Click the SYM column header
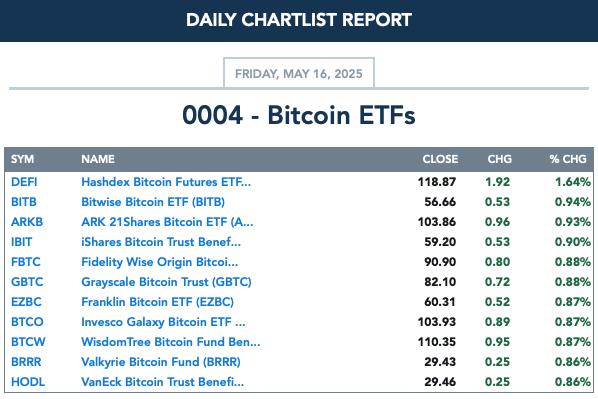 point(22,159)
